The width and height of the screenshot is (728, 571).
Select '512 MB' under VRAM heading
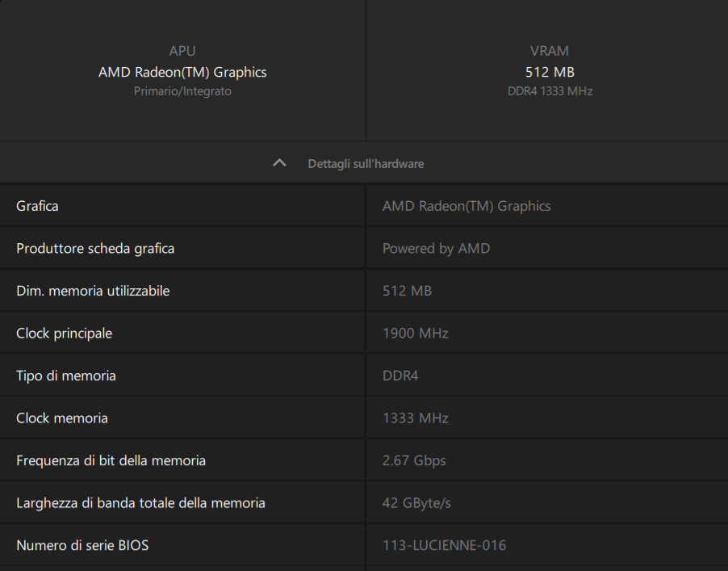[550, 72]
